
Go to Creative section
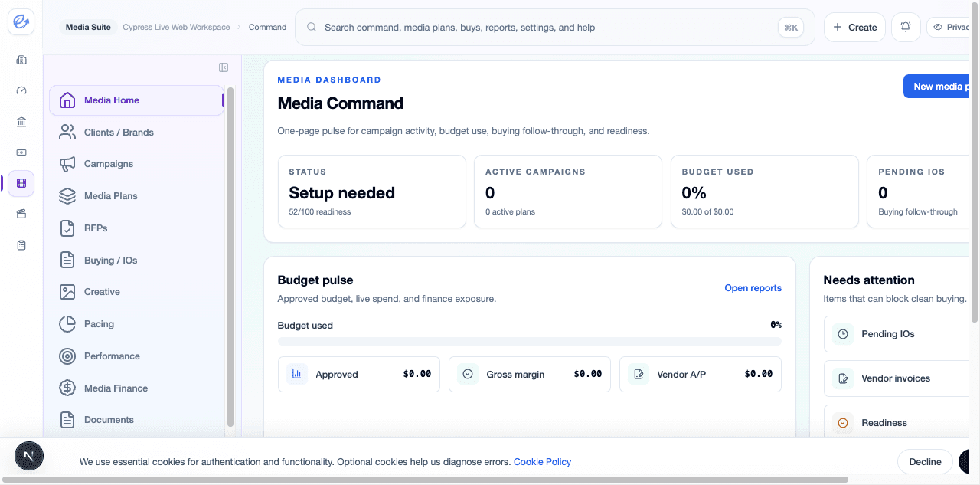point(136,292)
